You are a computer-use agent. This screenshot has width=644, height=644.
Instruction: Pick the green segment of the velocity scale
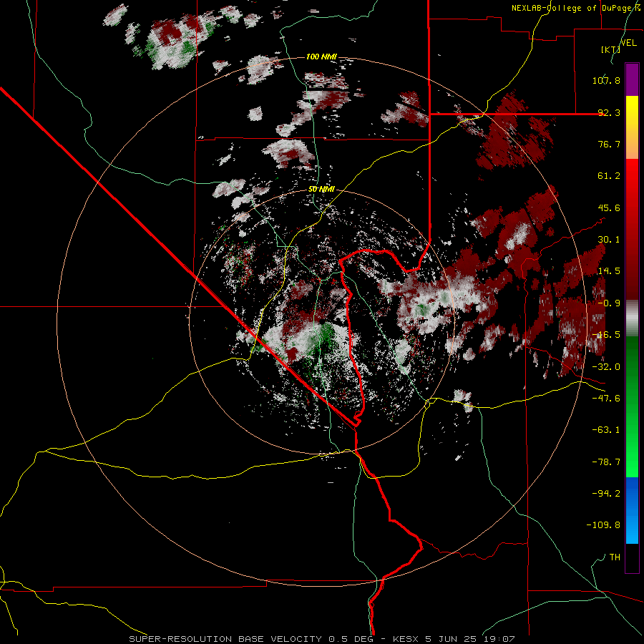(632, 406)
